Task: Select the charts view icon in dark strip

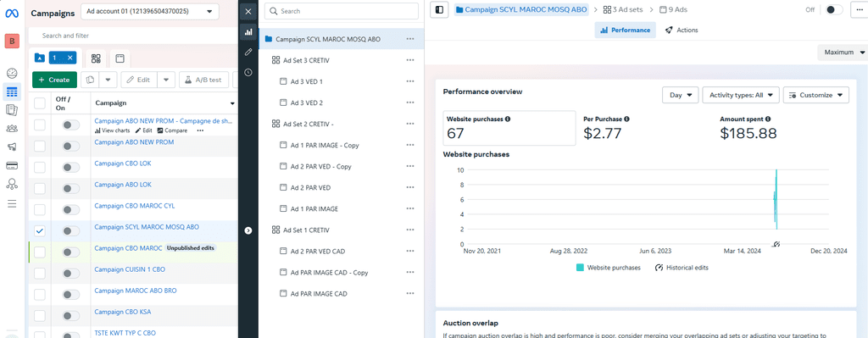Action: click(x=248, y=32)
